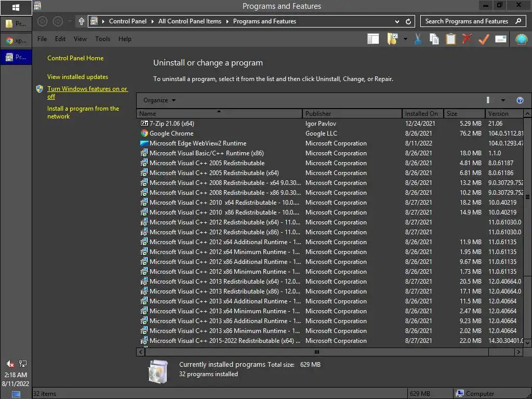Image resolution: width=532 pixels, height=399 pixels.
Task: Click the shell globe toolbar icon
Action: coord(521,39)
